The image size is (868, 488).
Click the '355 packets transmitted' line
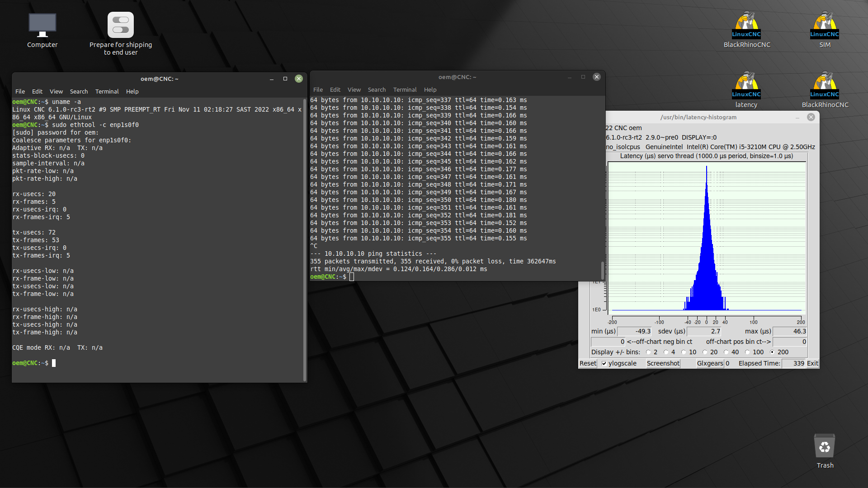(x=433, y=261)
